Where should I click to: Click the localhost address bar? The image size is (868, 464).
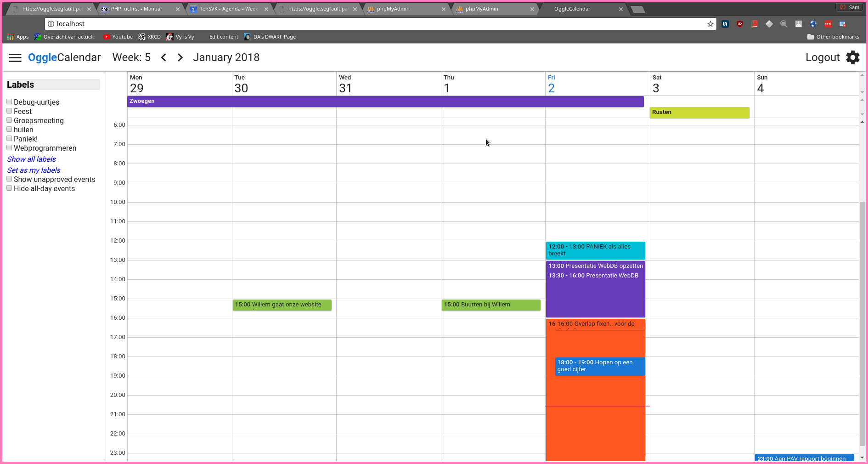coord(367,24)
